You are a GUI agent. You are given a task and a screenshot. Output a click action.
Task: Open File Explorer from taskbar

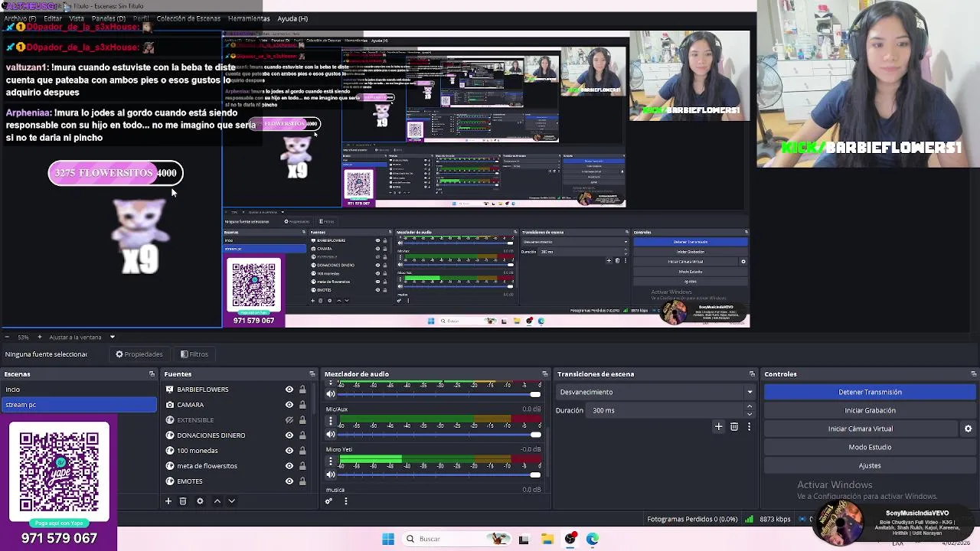point(547,539)
